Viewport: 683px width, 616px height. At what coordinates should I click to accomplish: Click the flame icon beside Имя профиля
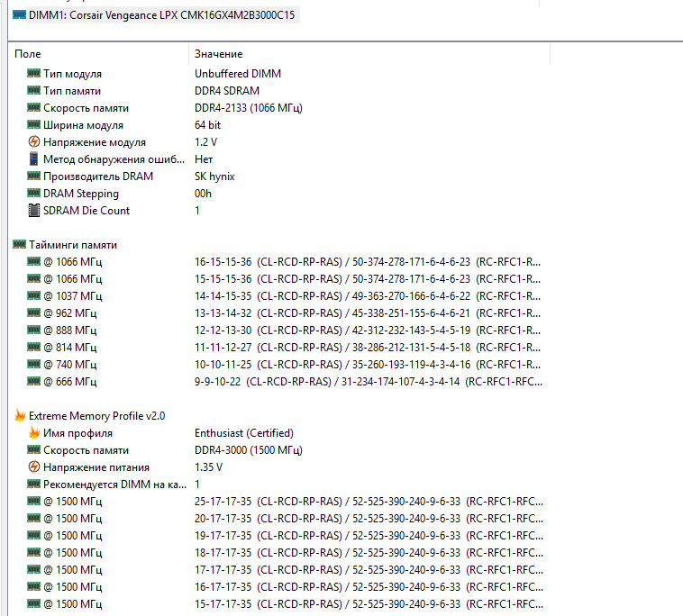coord(34,432)
